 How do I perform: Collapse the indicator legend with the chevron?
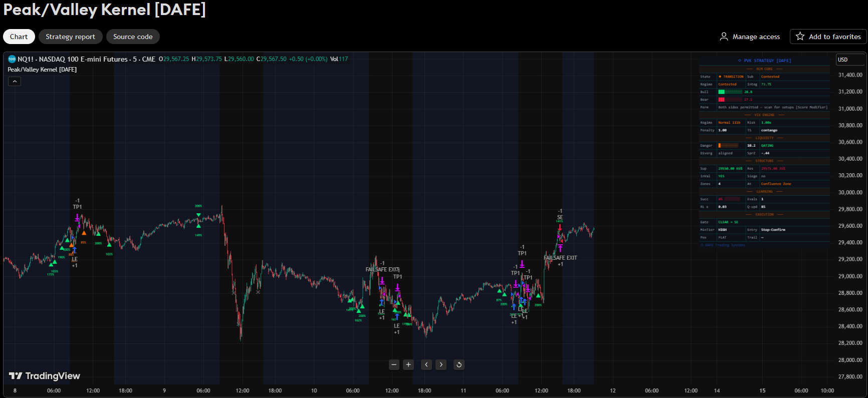15,81
